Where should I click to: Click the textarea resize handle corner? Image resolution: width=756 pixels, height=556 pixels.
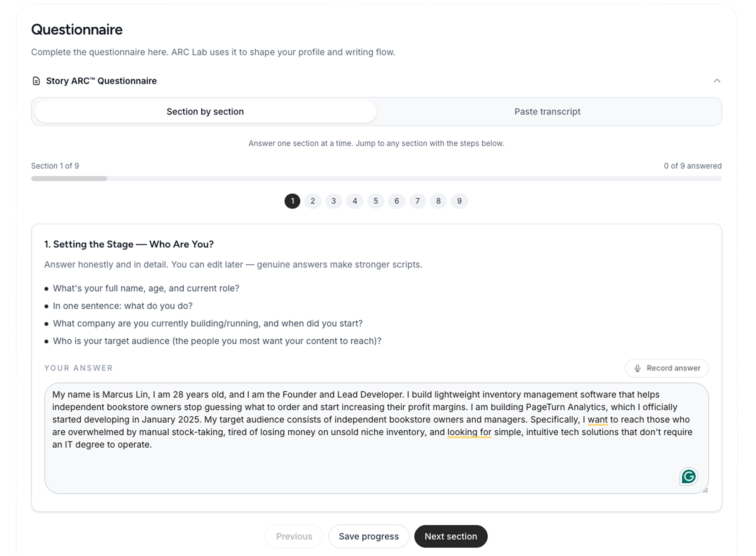coord(705,490)
